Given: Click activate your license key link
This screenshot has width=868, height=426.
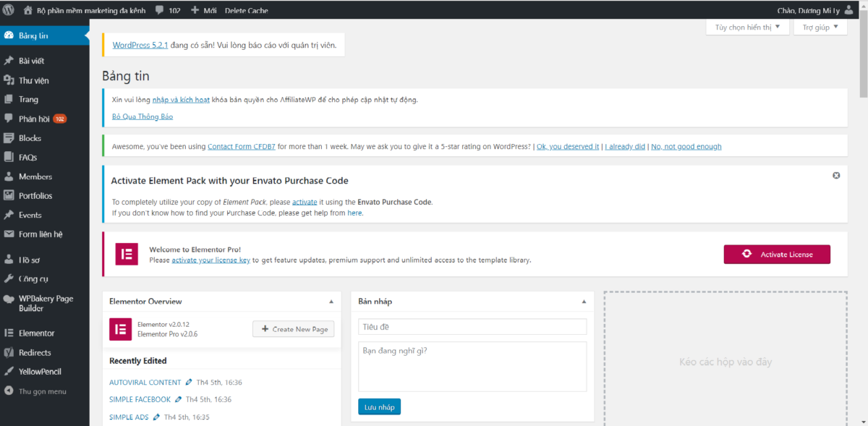Looking at the screenshot, I should coord(210,260).
